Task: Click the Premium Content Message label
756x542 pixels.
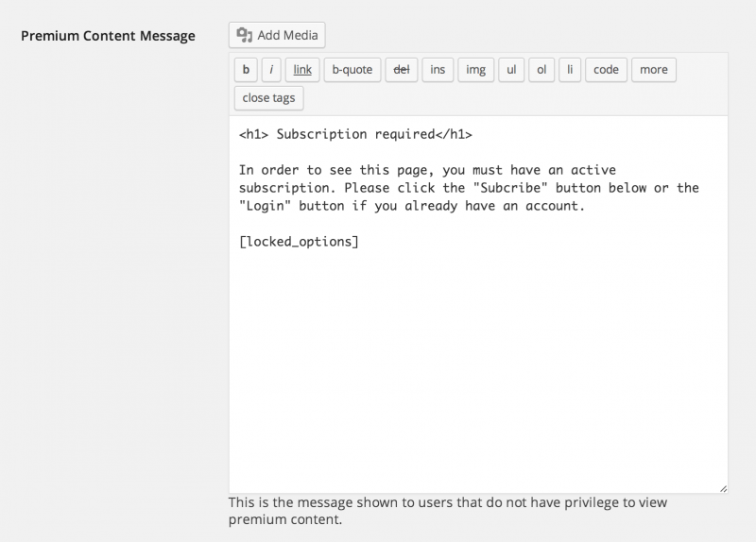Action: click(108, 36)
